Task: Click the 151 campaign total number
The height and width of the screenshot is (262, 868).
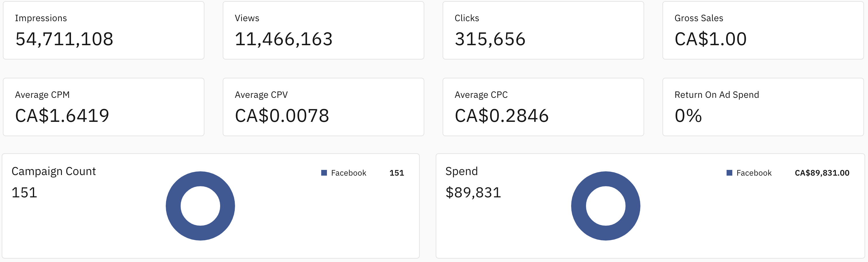Action: click(24, 192)
